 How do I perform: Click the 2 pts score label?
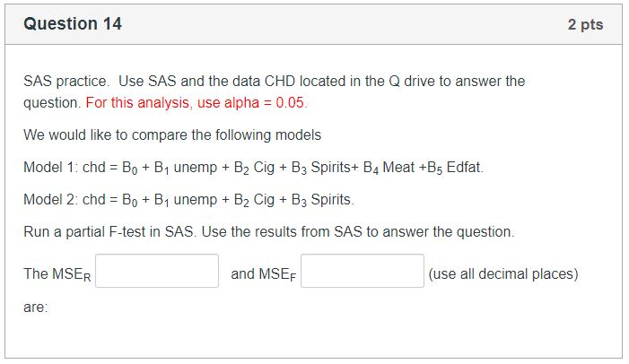pos(585,24)
